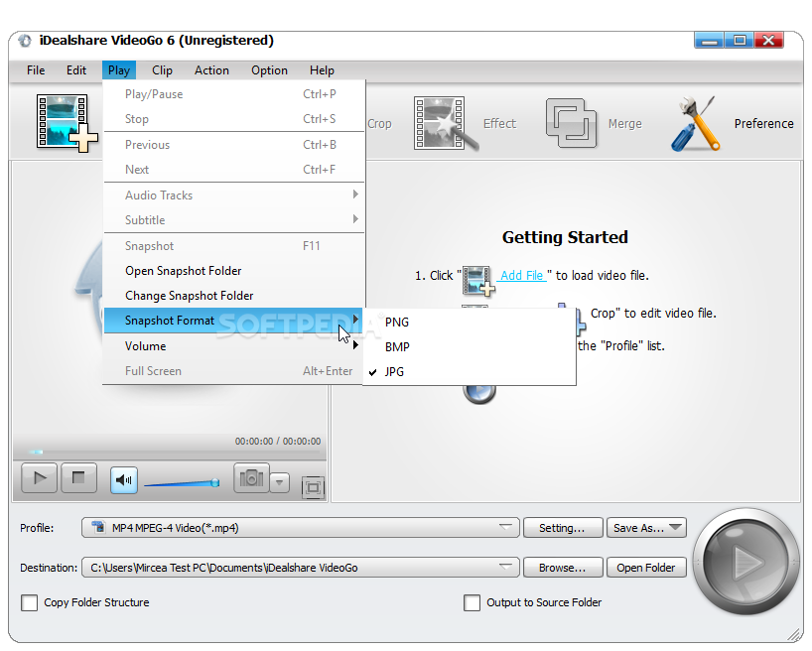Select PNG snapshot format

click(470, 323)
